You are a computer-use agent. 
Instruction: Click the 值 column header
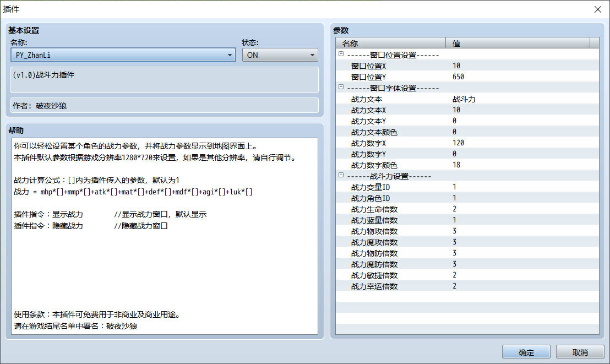pos(518,43)
